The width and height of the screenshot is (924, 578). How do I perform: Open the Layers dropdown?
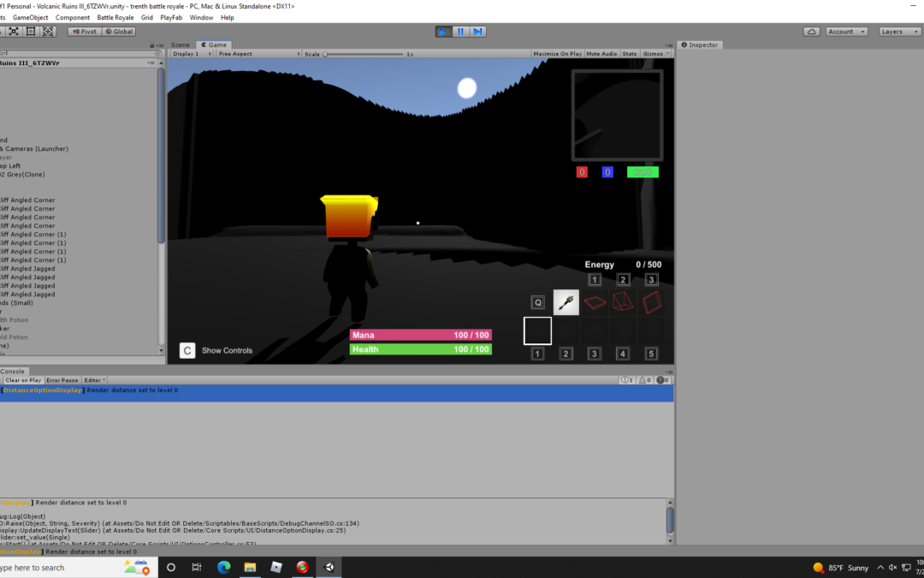(899, 32)
